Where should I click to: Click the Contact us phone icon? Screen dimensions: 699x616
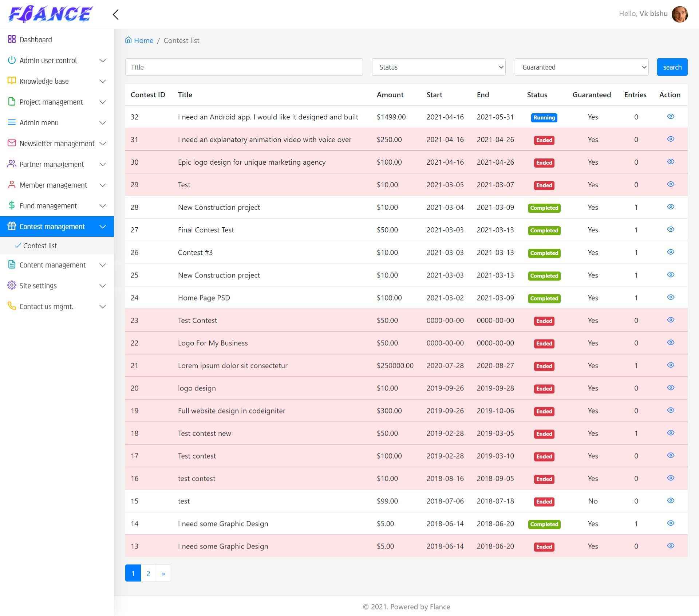click(12, 306)
